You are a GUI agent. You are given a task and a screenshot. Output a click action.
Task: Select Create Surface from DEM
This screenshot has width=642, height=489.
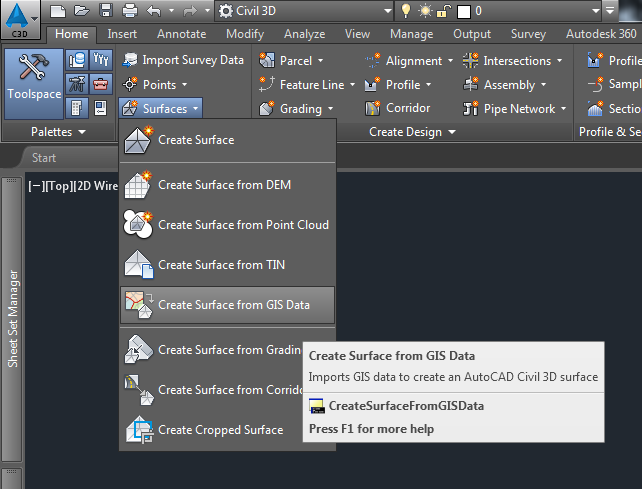(228, 185)
